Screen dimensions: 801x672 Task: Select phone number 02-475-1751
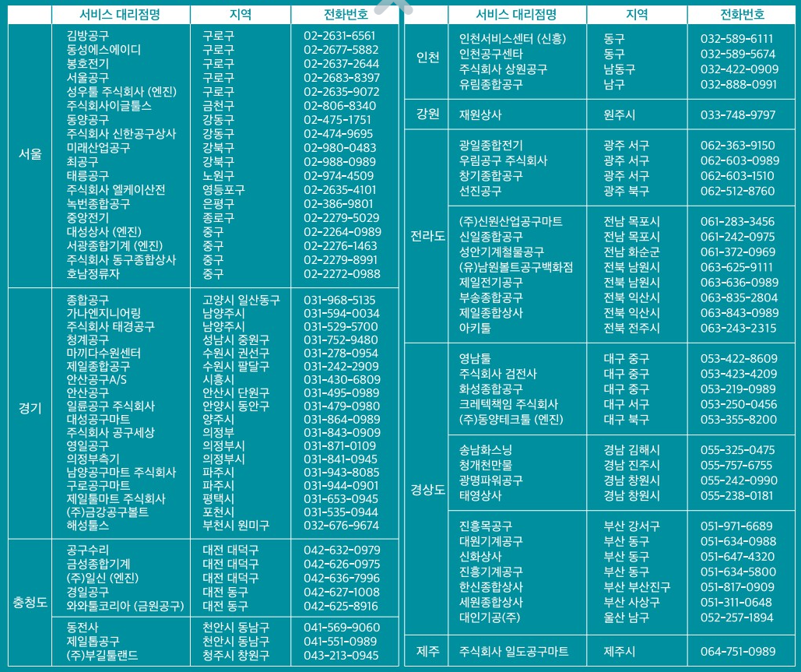tap(337, 120)
